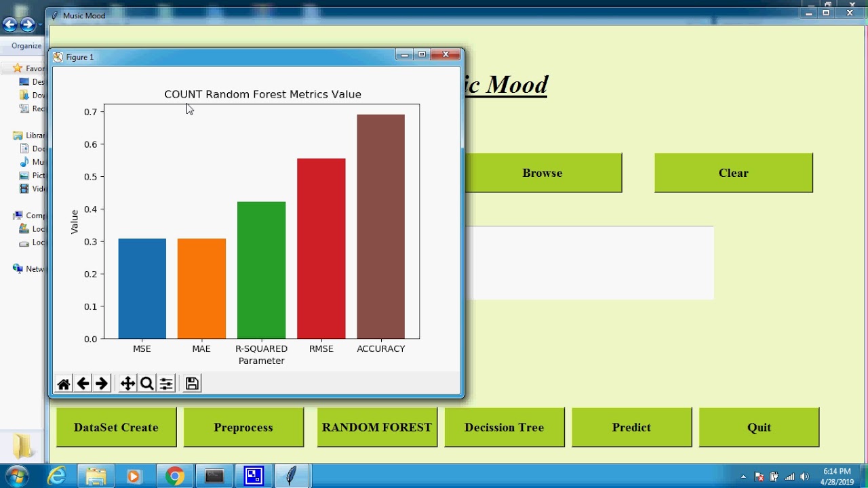Open the blue square app in taskbar
The width and height of the screenshot is (868, 488).
coord(254,476)
